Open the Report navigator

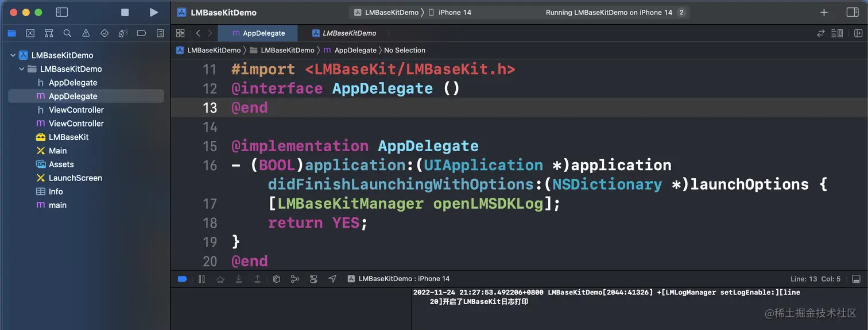coord(160,33)
